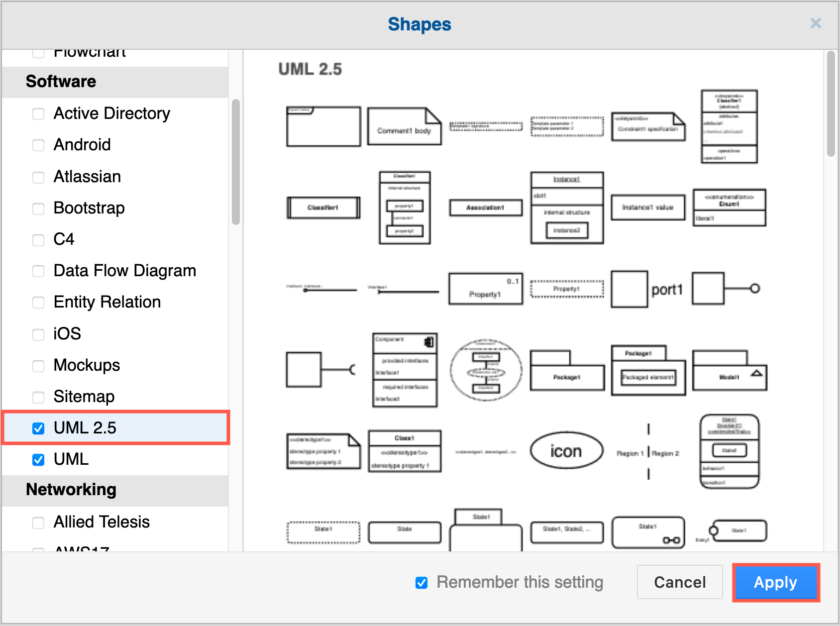
Task: Click the State1 dashed state shape
Action: (323, 530)
